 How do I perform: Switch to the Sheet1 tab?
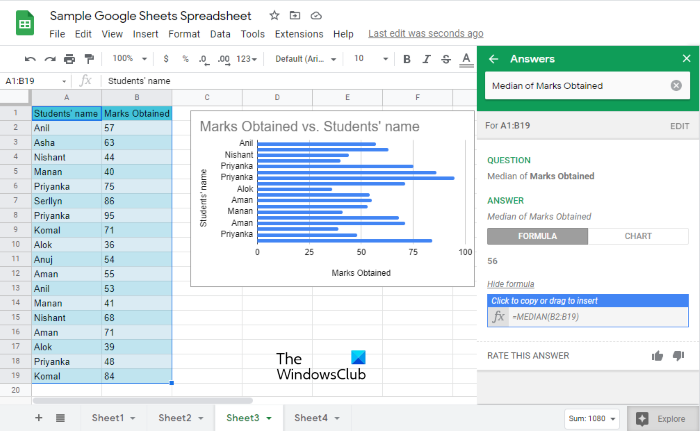coord(108,418)
